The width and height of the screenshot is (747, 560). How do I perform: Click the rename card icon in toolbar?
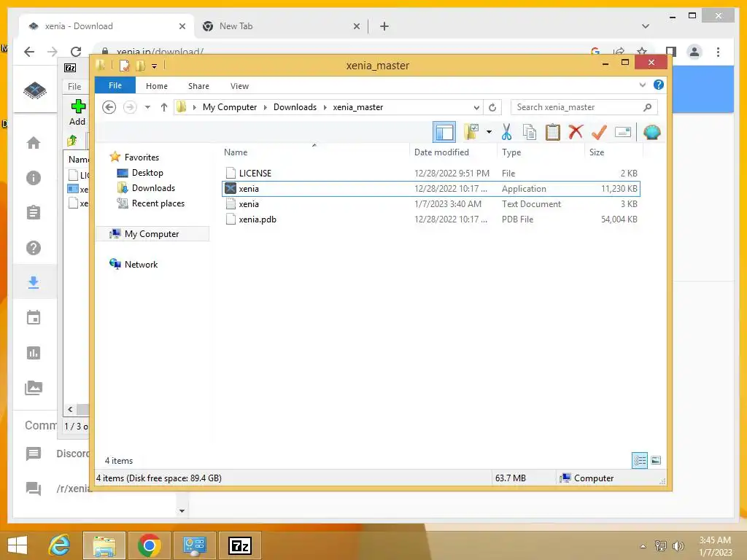[x=623, y=132]
